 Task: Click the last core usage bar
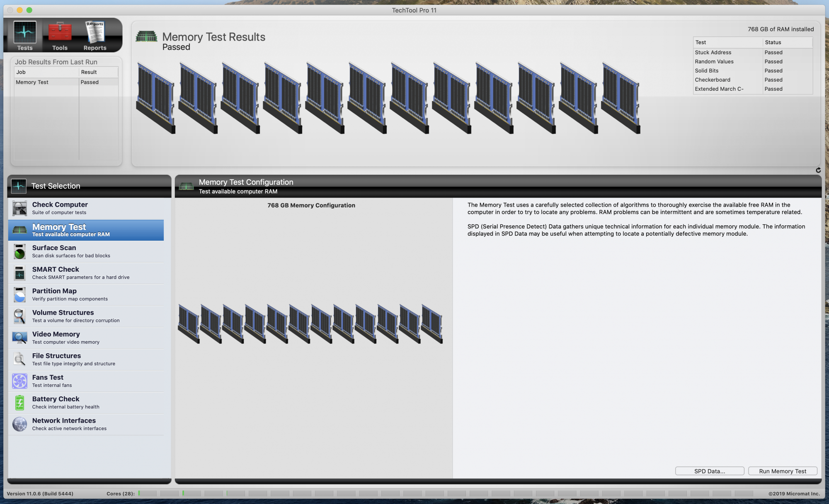(x=744, y=493)
